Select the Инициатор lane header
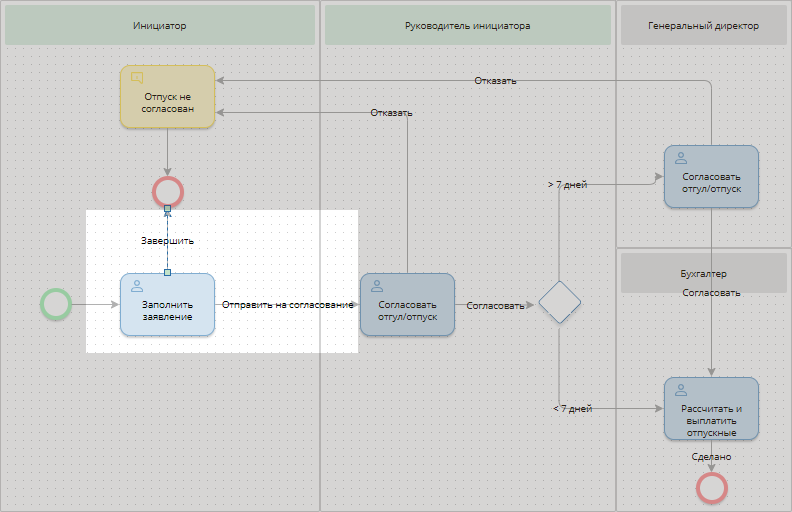Screen dimensions: 792x512 click(160, 25)
